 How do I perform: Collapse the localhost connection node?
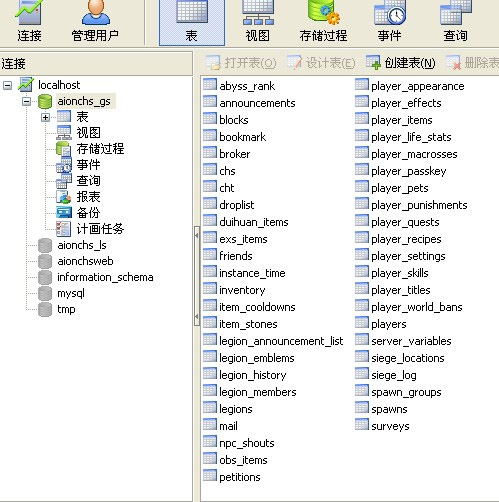[7, 85]
